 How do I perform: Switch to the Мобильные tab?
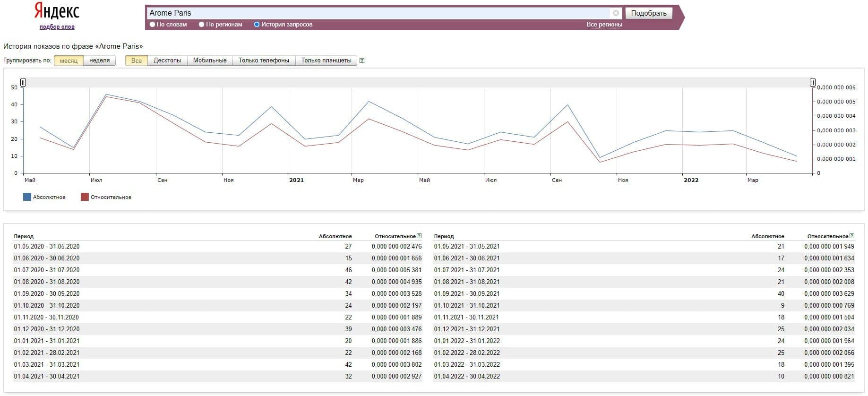(210, 60)
